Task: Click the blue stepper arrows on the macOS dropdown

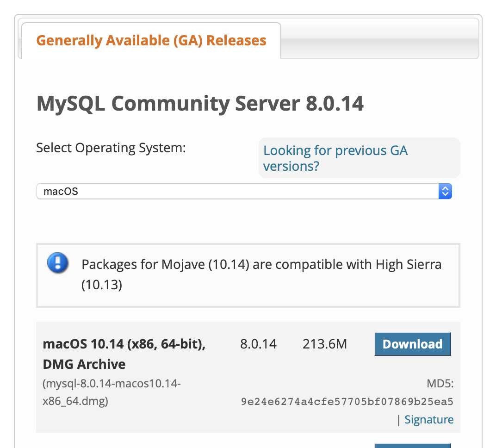Action: point(445,192)
